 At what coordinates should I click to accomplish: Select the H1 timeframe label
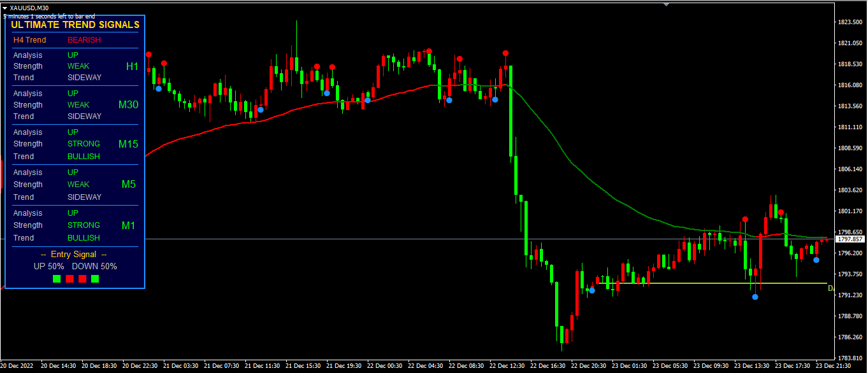coord(132,66)
